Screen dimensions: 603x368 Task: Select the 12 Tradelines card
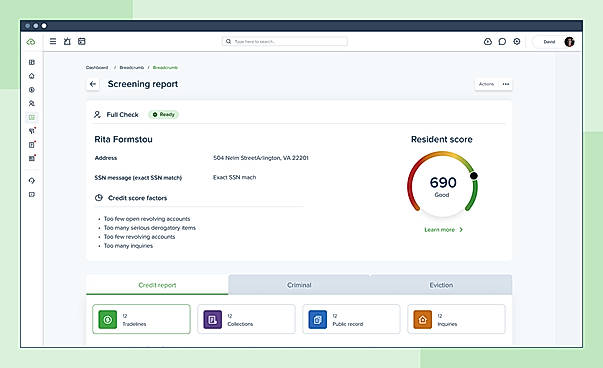pyautogui.click(x=141, y=319)
